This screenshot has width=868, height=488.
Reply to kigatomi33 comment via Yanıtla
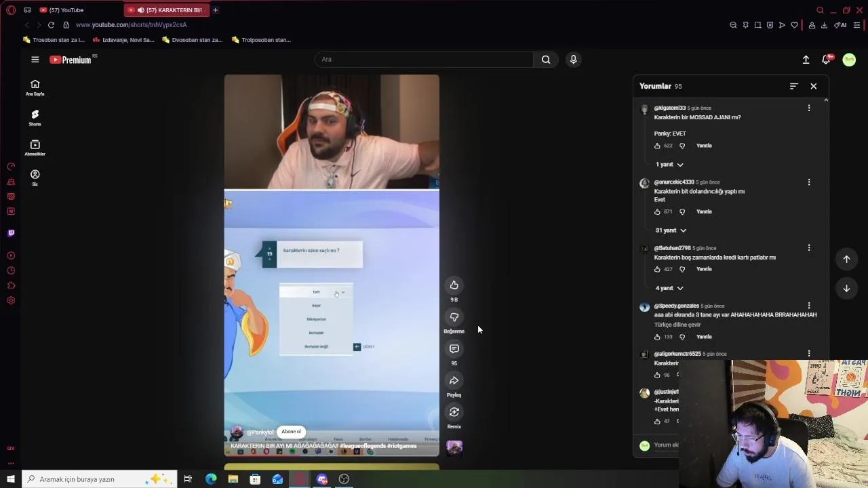coord(704,146)
